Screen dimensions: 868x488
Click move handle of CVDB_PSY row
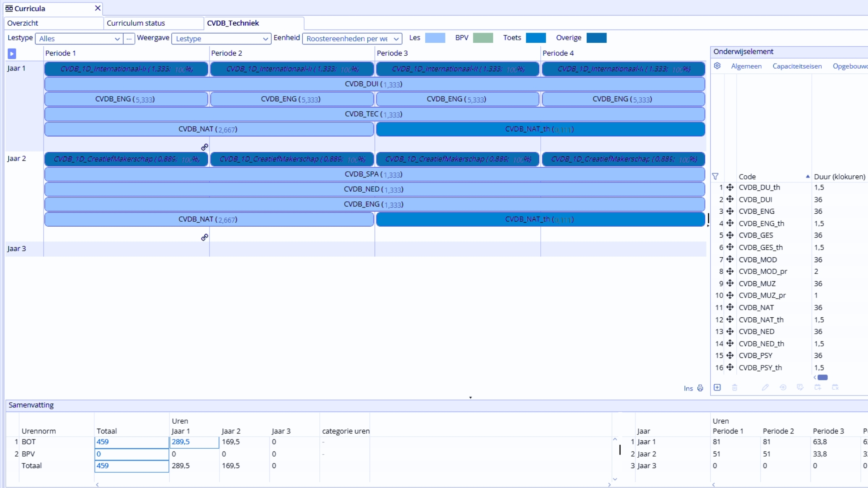730,355
